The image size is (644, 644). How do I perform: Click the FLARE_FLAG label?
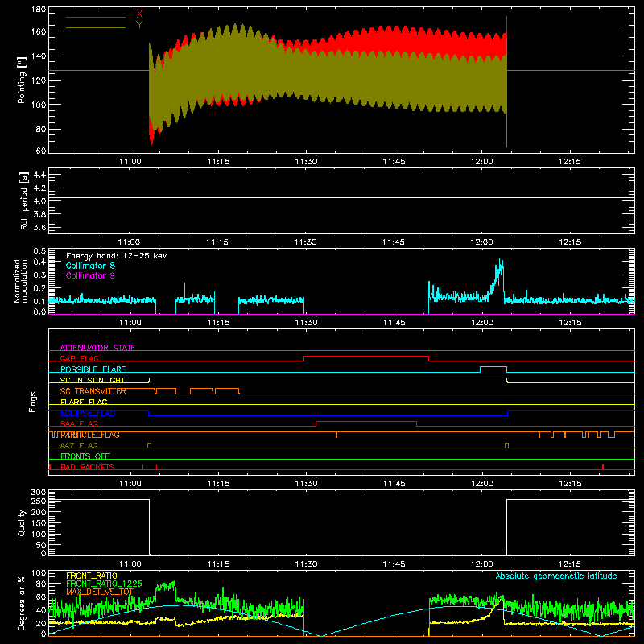pyautogui.click(x=84, y=402)
